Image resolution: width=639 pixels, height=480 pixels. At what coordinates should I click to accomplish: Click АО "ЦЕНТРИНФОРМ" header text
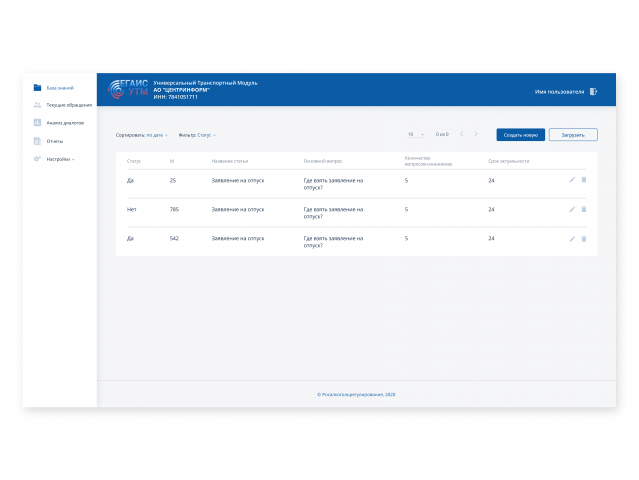[x=181, y=90]
